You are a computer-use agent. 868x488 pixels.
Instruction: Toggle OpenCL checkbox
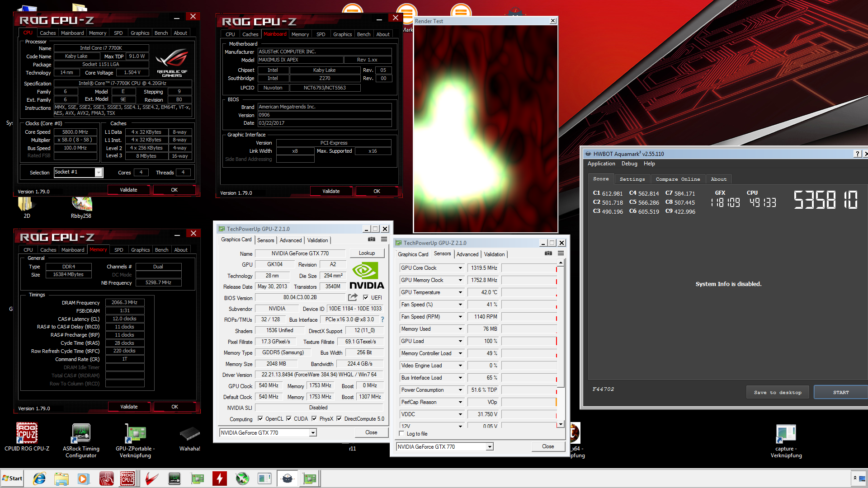tap(260, 419)
